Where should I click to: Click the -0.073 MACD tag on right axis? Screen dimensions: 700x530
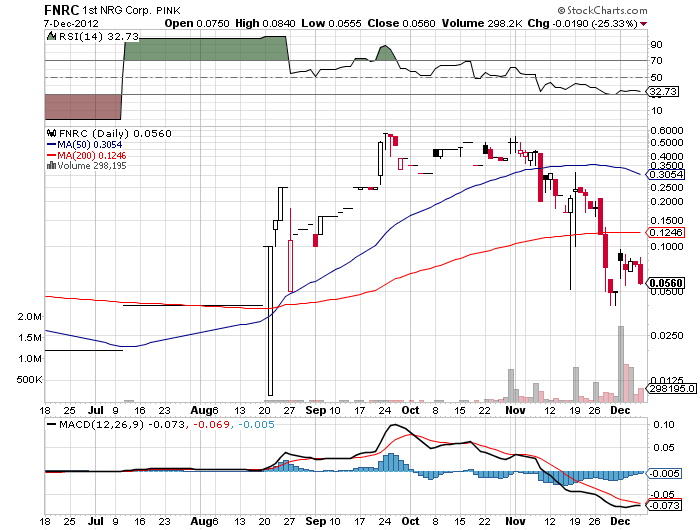(x=664, y=505)
